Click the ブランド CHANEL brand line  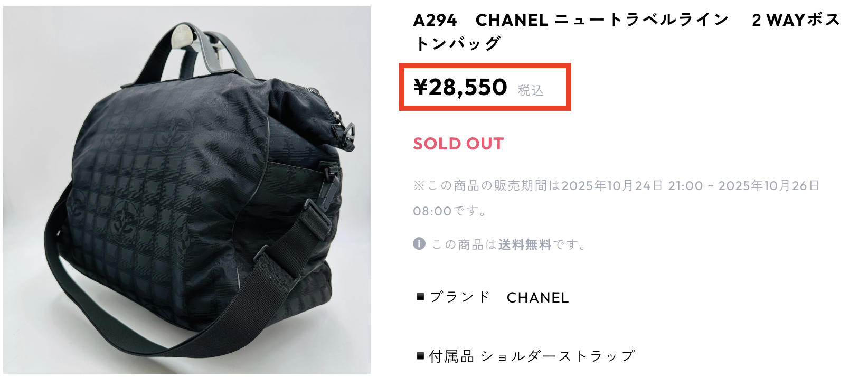tap(493, 297)
